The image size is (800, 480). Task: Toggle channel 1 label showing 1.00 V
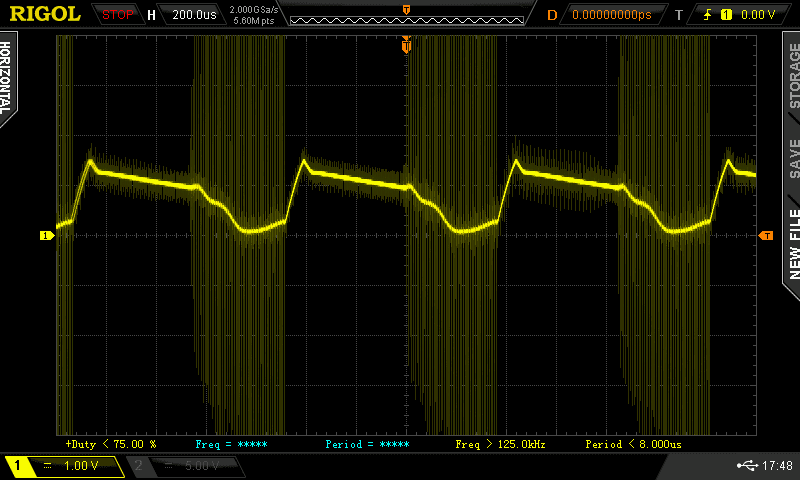(x=64, y=466)
